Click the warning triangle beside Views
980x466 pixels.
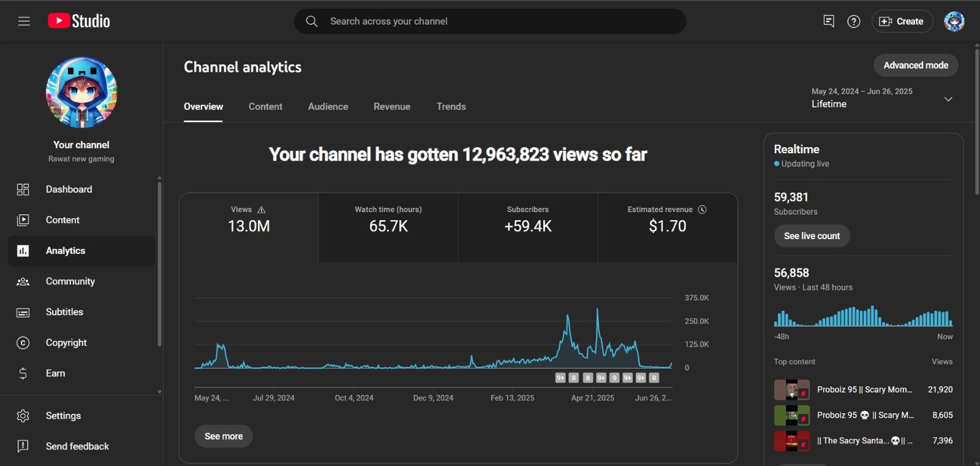point(262,210)
